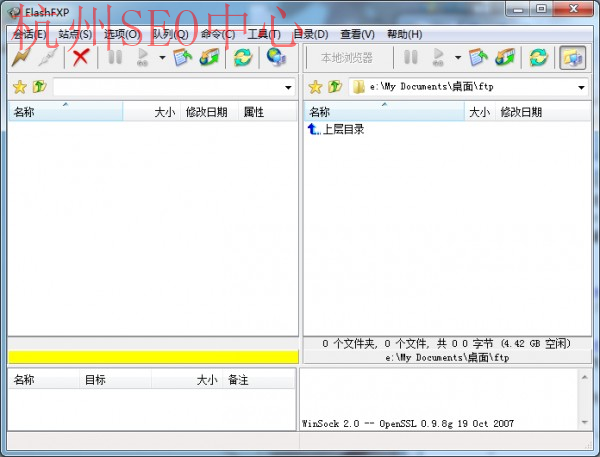Viewport: 600px width, 457px height.
Task: Sort right pane by 名称 column
Action: 384,112
